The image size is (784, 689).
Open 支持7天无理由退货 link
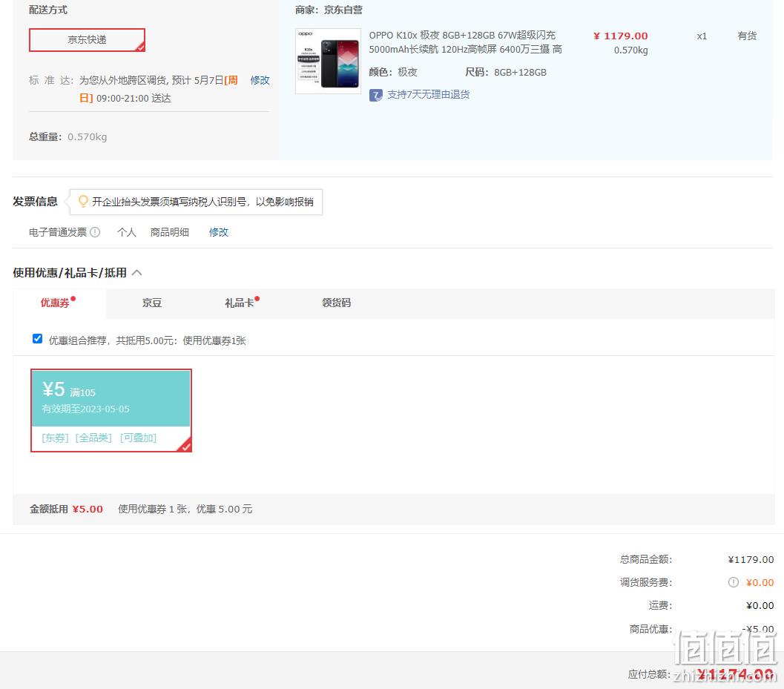pyautogui.click(x=429, y=94)
